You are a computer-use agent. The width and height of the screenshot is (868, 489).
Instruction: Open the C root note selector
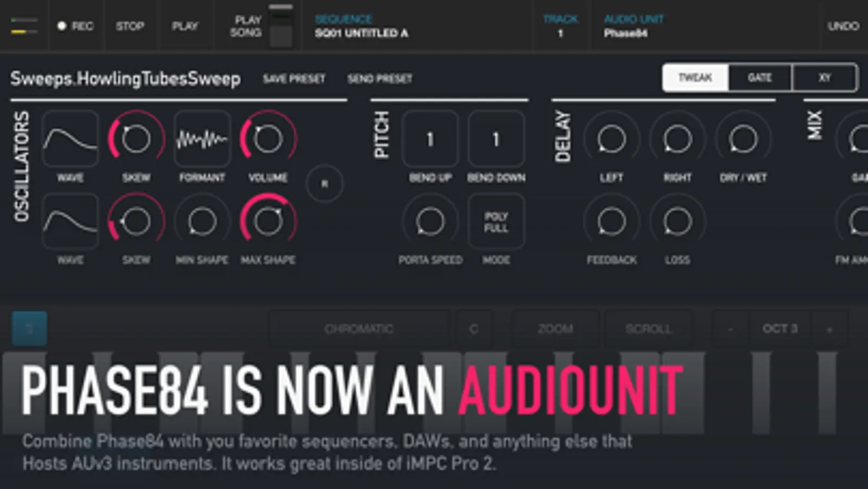[x=473, y=329]
